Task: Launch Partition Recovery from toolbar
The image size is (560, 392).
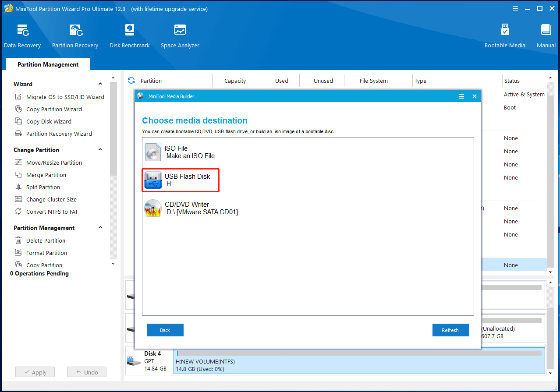Action: [75, 36]
